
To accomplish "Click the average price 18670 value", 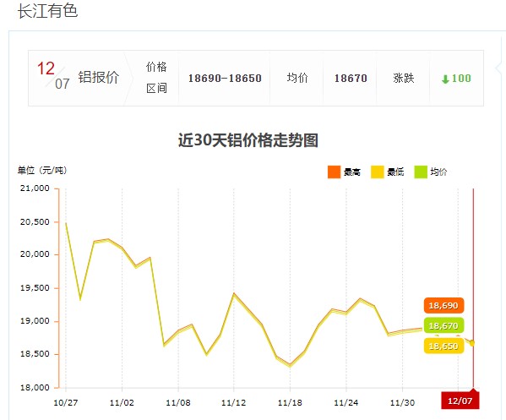I will click(x=351, y=78).
